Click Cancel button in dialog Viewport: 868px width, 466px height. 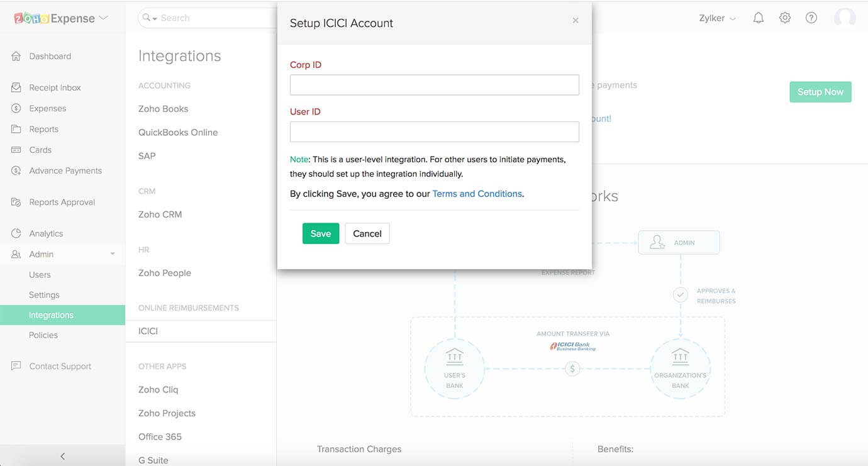click(x=367, y=233)
